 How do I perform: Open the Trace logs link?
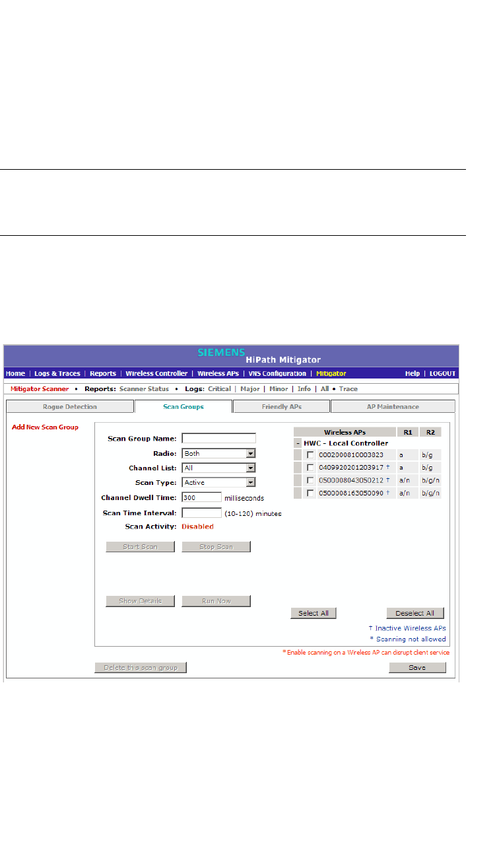(x=348, y=389)
